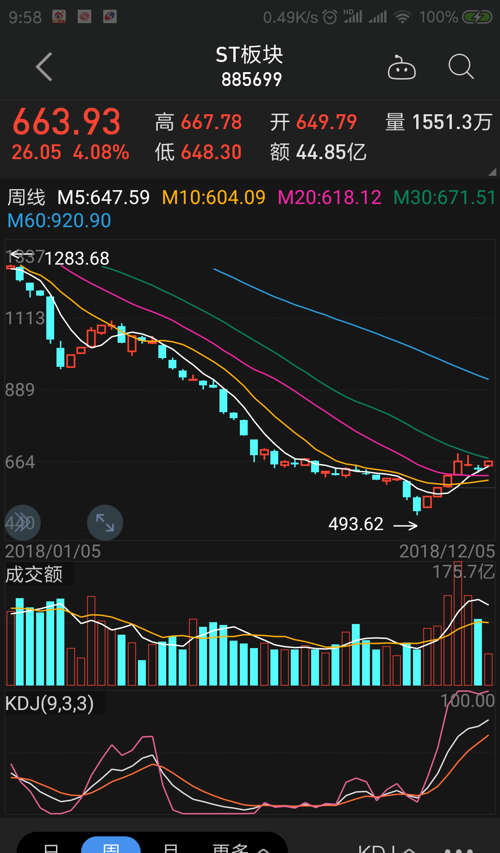Tap the 成交额 volume indicator label
Image resolution: width=500 pixels, height=853 pixels.
(34, 574)
